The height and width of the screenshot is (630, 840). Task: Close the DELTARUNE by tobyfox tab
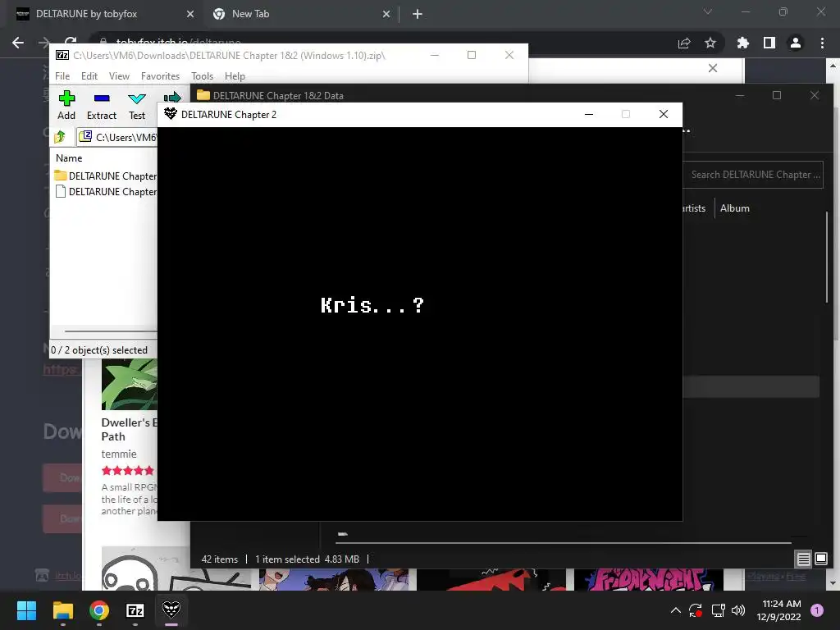click(x=190, y=14)
